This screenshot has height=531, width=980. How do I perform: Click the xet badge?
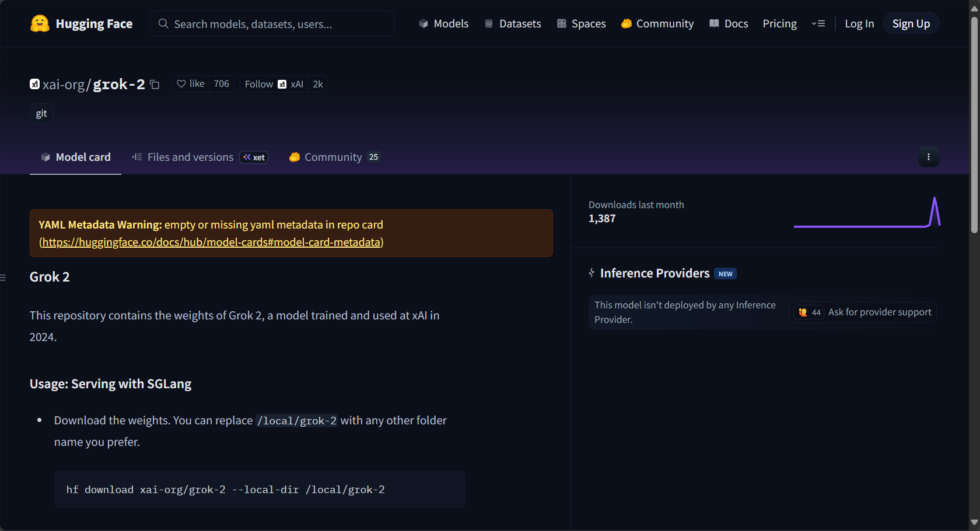point(254,157)
